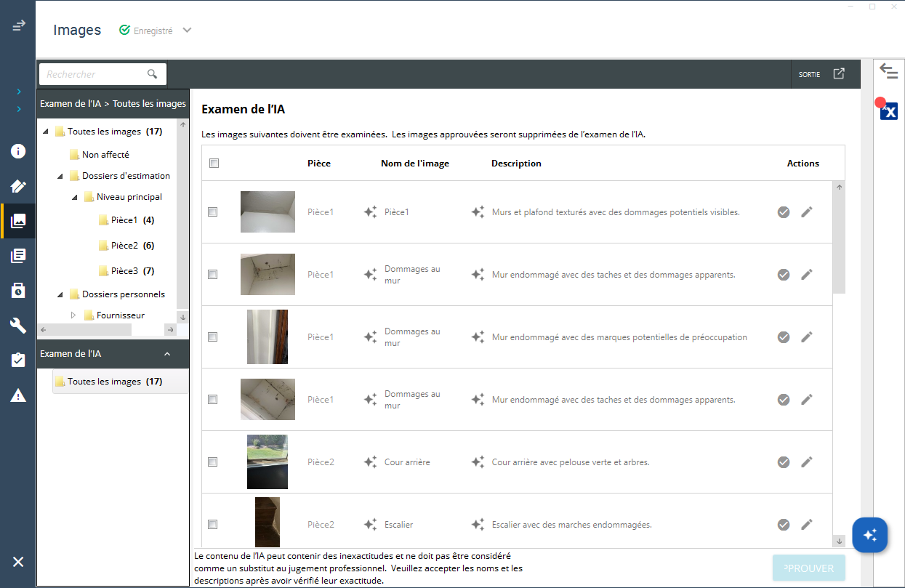Image resolution: width=905 pixels, height=588 pixels.
Task: Expand the second blue sidebar chevron
Action: pos(19,109)
